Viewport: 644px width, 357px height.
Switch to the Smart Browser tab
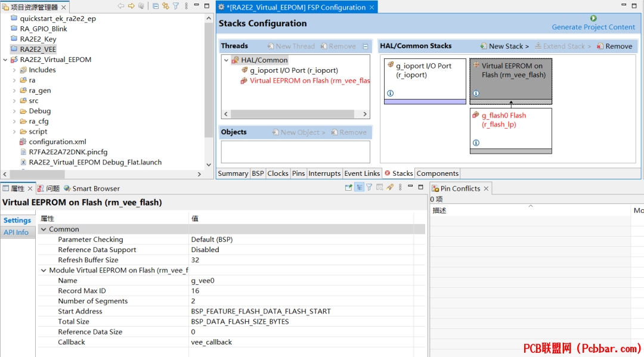pyautogui.click(x=92, y=188)
